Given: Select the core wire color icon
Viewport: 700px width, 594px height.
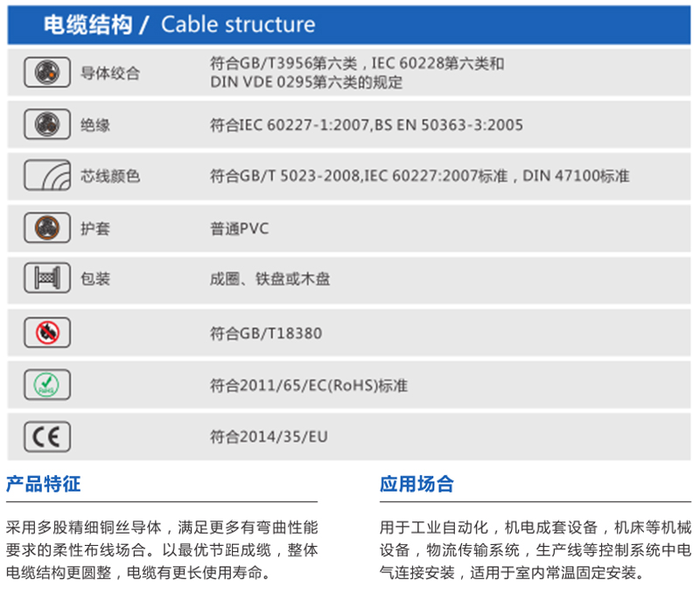Looking at the screenshot, I should click(46, 176).
